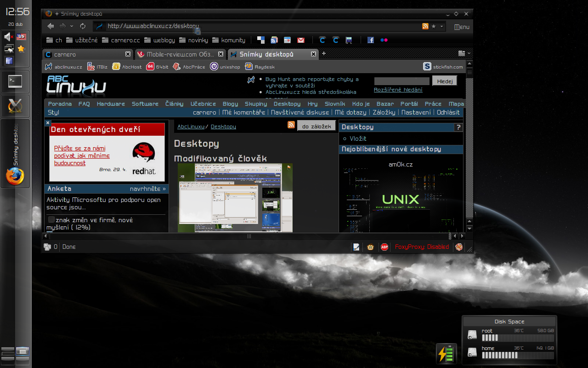Click the horizontal scrollbar of the page
The width and height of the screenshot is (588, 368).
[x=249, y=236]
